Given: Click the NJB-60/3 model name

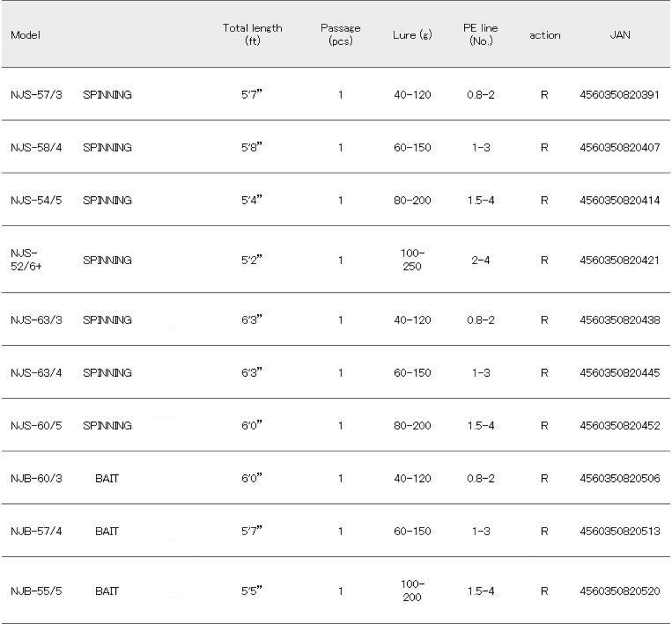Looking at the screenshot, I should 36,479.
